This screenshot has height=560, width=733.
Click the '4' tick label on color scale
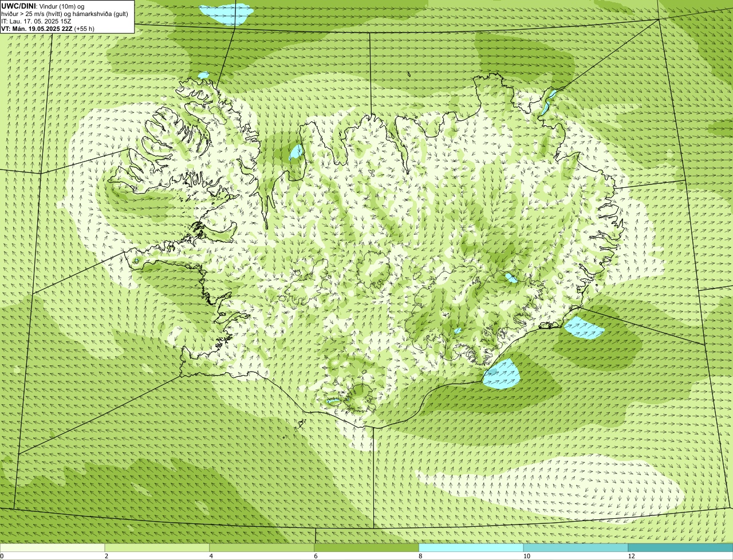(x=211, y=556)
